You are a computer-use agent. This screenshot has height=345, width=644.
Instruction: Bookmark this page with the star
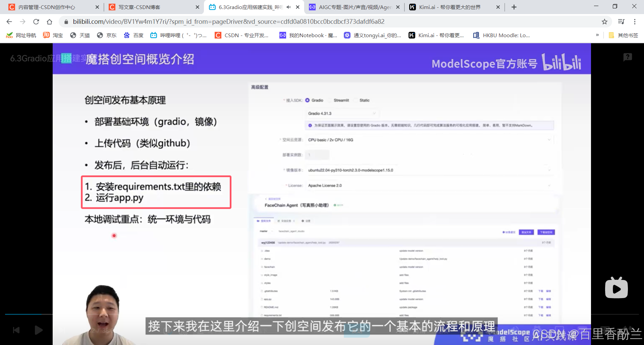(604, 22)
